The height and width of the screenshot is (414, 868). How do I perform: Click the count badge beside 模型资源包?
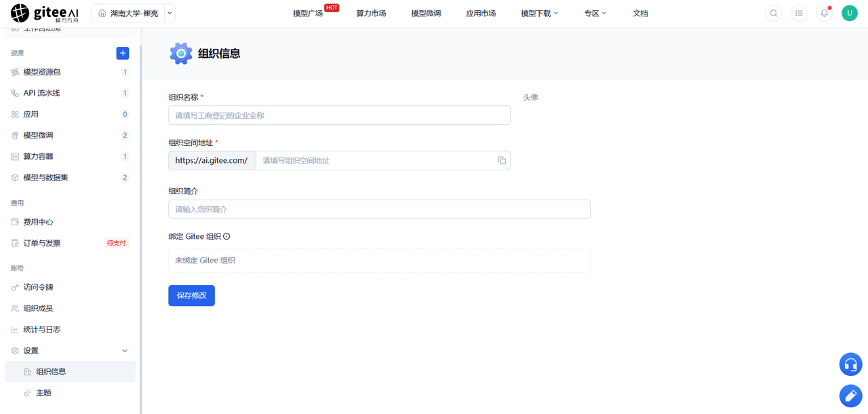(125, 72)
